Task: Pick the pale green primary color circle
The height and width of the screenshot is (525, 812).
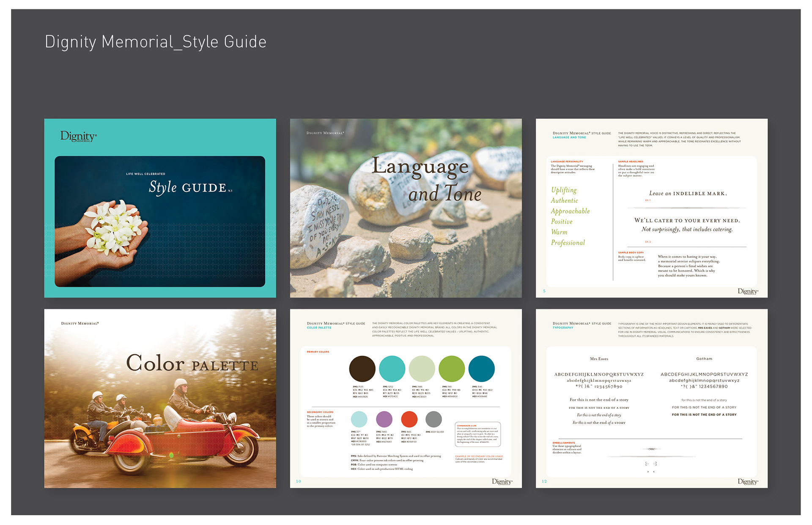Action: (x=422, y=369)
